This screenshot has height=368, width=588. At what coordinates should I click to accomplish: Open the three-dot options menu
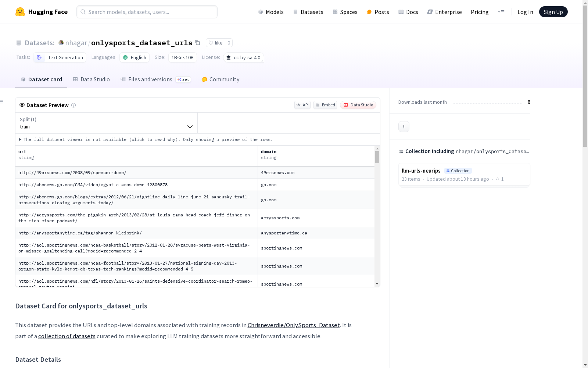click(x=404, y=127)
